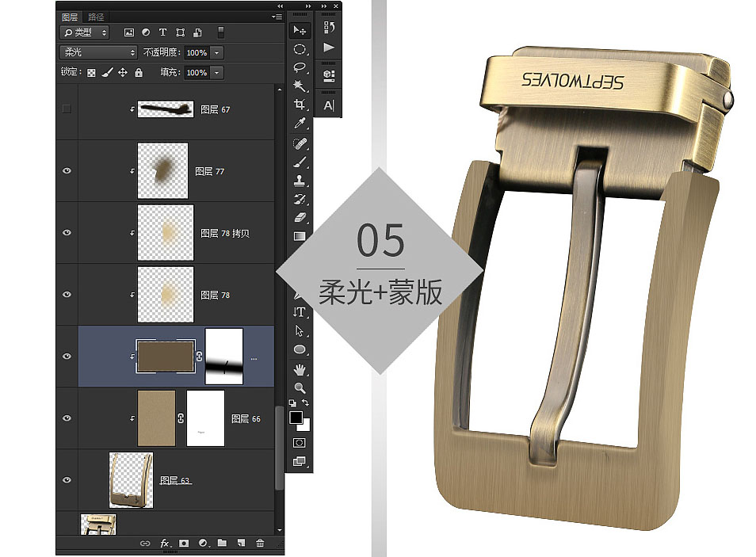This screenshot has height=557, width=756.
Task: Select the Healing Brush tool
Action: click(x=300, y=143)
